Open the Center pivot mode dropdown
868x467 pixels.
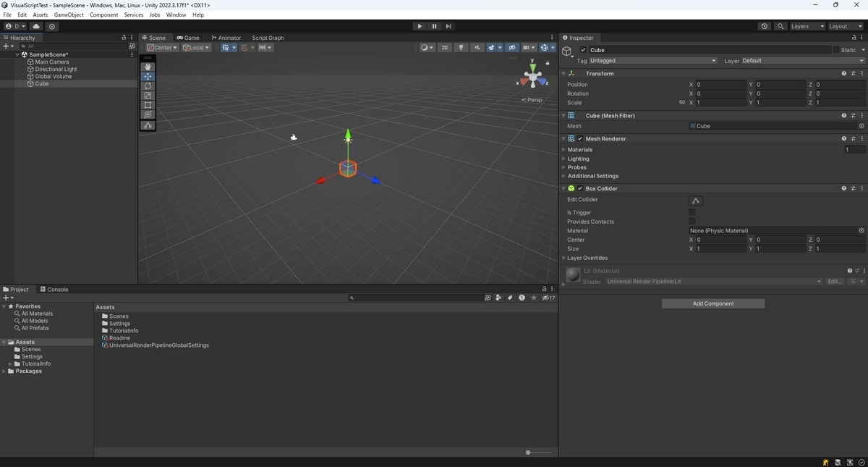[x=161, y=48]
